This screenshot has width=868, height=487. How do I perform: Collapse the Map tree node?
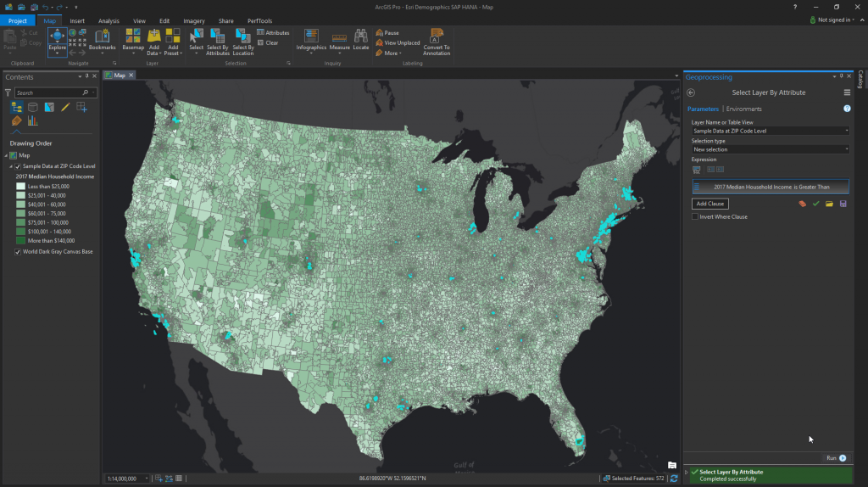[7, 155]
